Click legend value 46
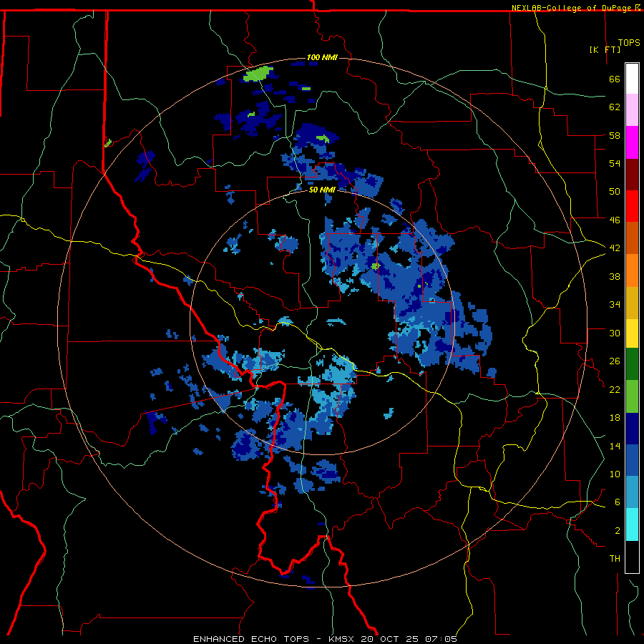 [x=615, y=220]
